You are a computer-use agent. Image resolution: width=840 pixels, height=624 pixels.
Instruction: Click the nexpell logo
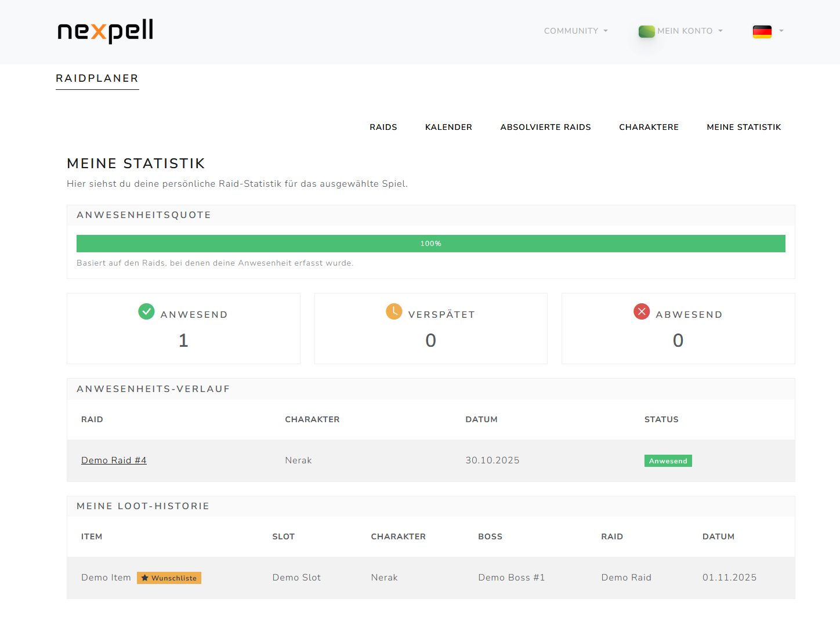104,32
